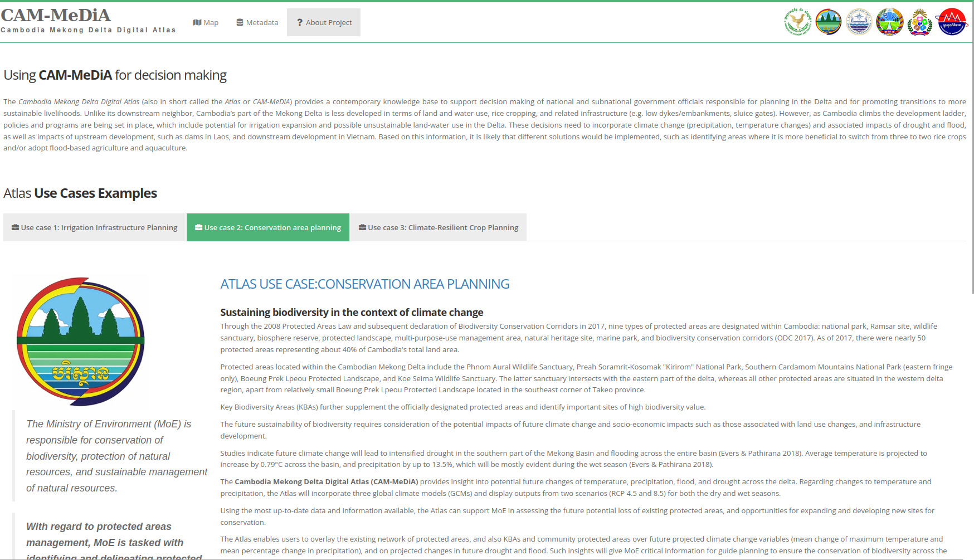The image size is (974, 560).
Task: Switch to Use case 3: Climate-Resilient Crop Planning
Action: [439, 227]
